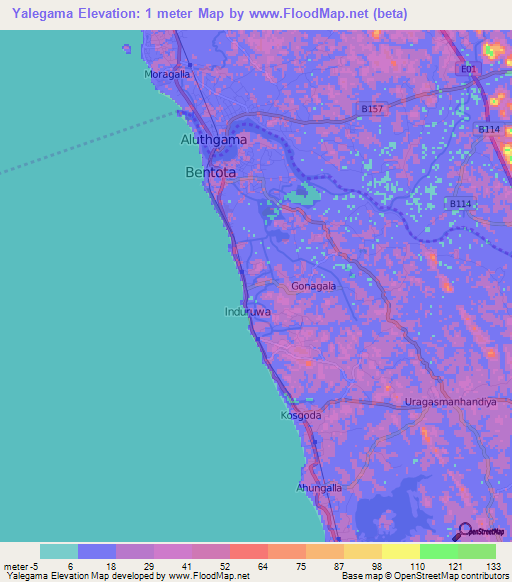
Task: Click the Moragalla place label
Action: click(x=167, y=74)
